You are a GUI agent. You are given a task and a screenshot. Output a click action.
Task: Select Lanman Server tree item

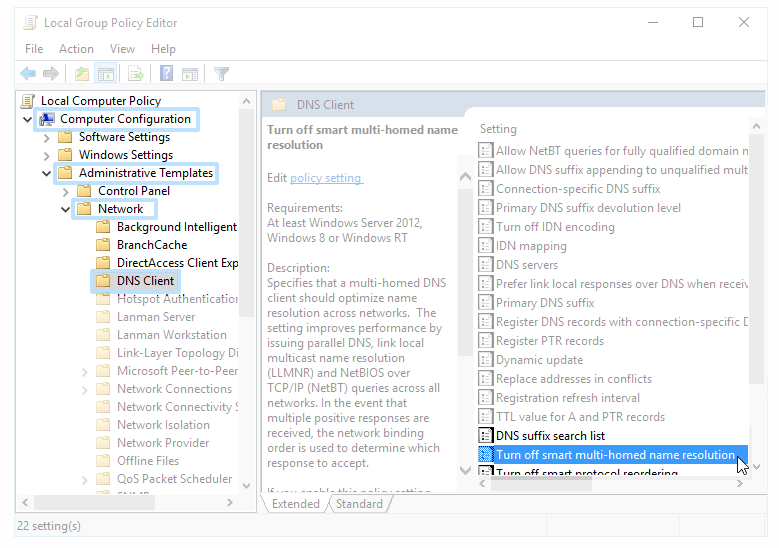(x=146, y=317)
